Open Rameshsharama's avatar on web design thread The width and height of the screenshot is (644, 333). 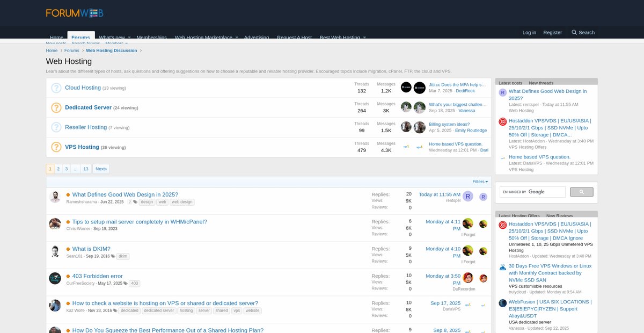[x=55, y=197]
